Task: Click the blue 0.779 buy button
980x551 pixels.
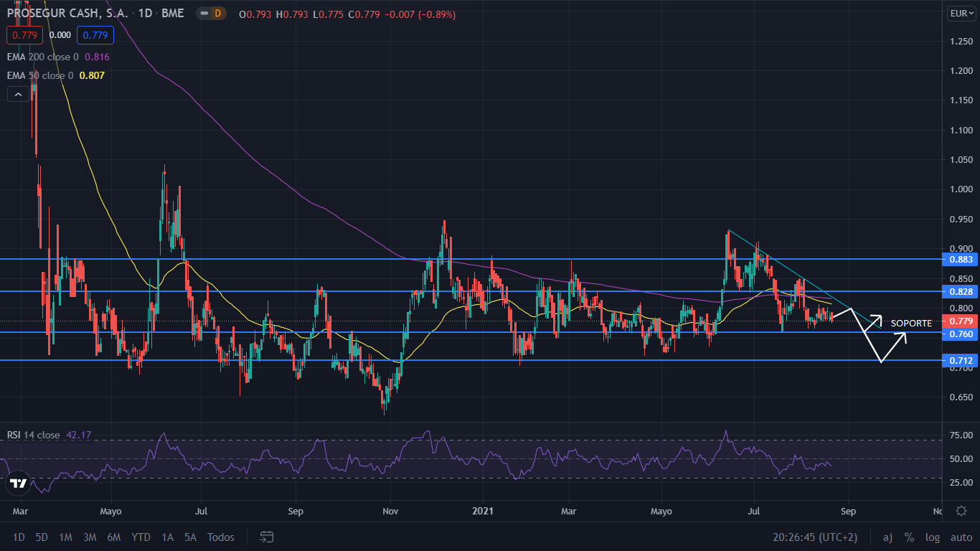Action: coord(94,34)
